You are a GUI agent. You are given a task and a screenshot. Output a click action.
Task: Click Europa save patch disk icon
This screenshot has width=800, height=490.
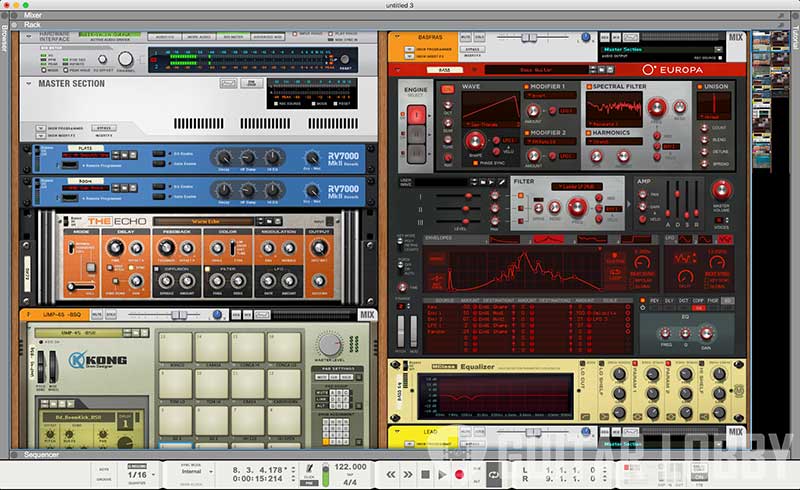[x=609, y=69]
